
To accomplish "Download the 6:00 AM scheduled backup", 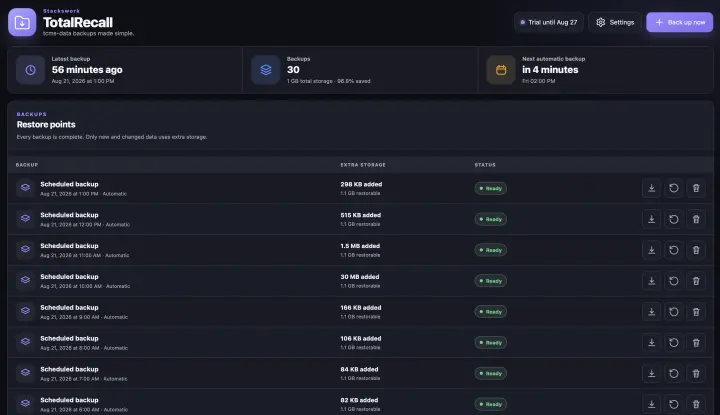I will 651,404.
